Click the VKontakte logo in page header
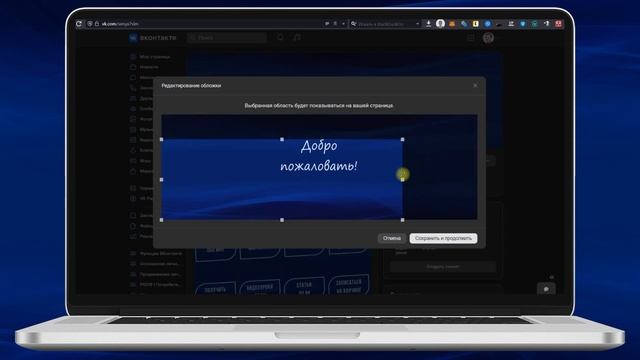640x360 pixels. click(x=153, y=38)
